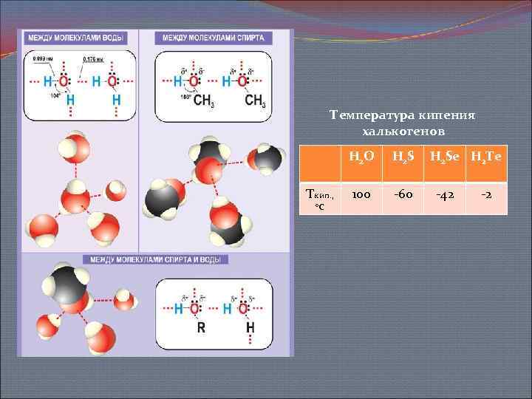This screenshot has width=532, height=399.
Task: Click the empty top-left table header cell
Action: point(320,163)
